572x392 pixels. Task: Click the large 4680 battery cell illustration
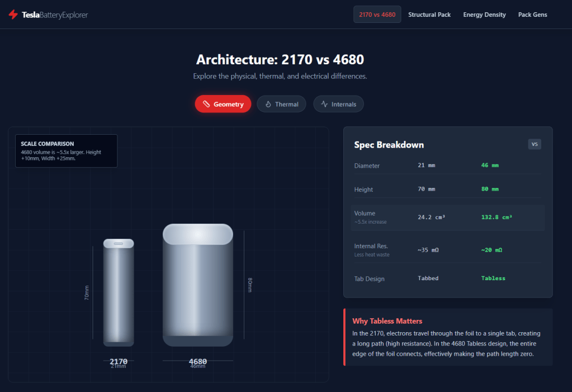coord(197,285)
